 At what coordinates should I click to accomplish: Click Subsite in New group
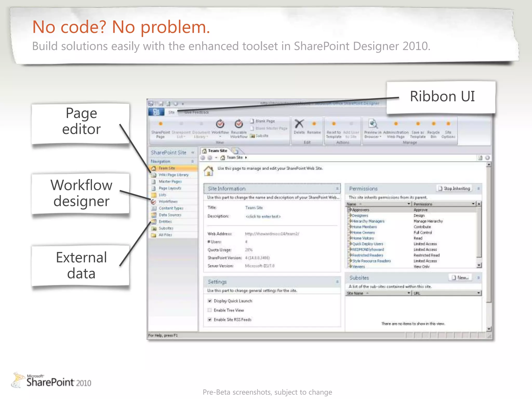[259, 136]
